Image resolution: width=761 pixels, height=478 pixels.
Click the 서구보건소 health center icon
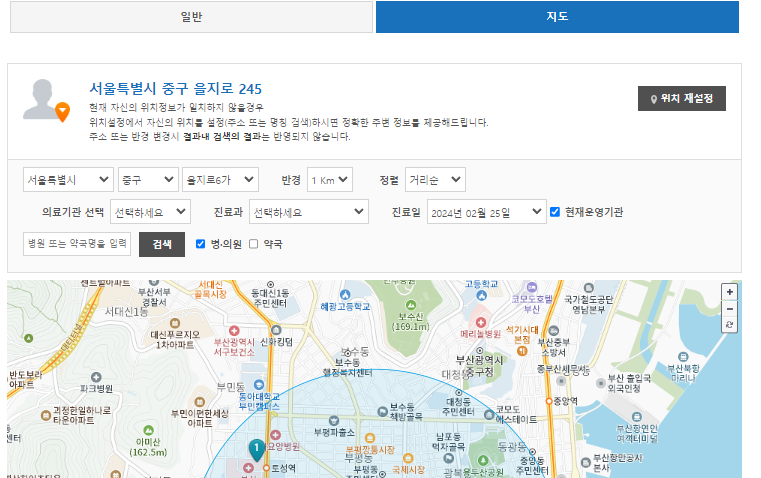pos(234,331)
